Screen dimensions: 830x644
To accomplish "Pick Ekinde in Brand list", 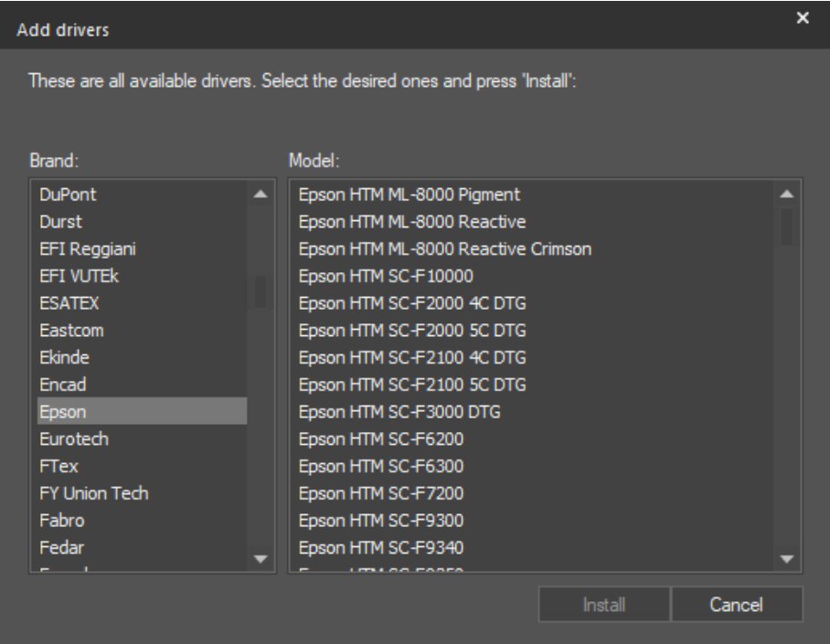I will [142, 357].
